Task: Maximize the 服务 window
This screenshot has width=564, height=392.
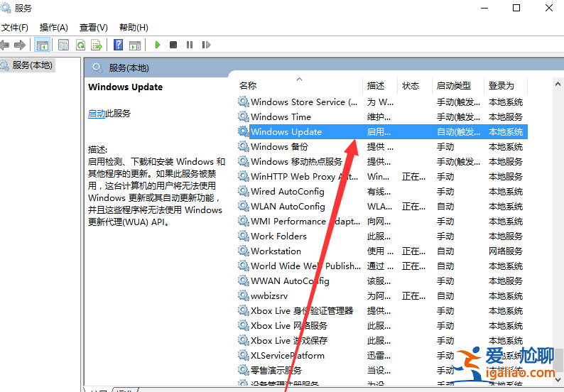Action: tap(516, 8)
